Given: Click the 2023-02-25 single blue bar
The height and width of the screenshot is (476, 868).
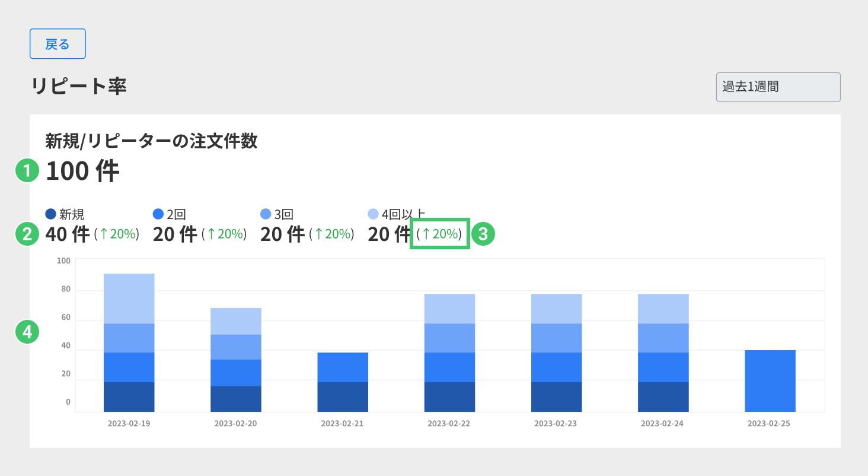Looking at the screenshot, I should tap(770, 380).
